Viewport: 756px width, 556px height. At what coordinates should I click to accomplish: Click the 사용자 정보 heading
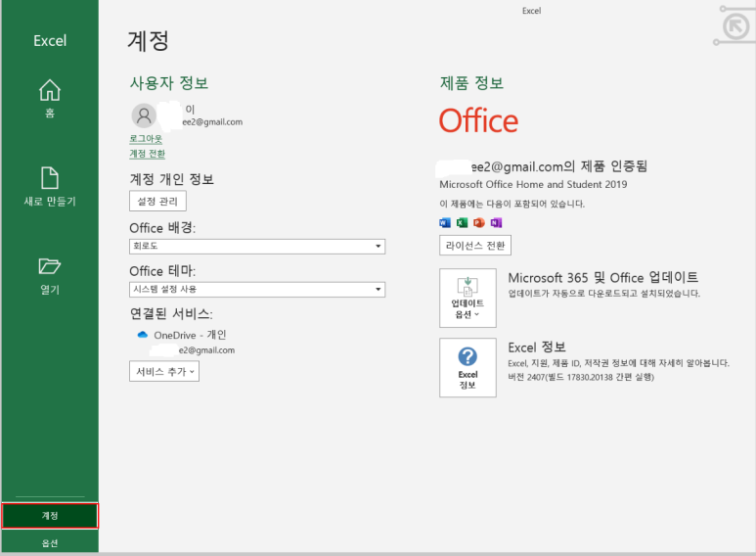pyautogui.click(x=169, y=83)
